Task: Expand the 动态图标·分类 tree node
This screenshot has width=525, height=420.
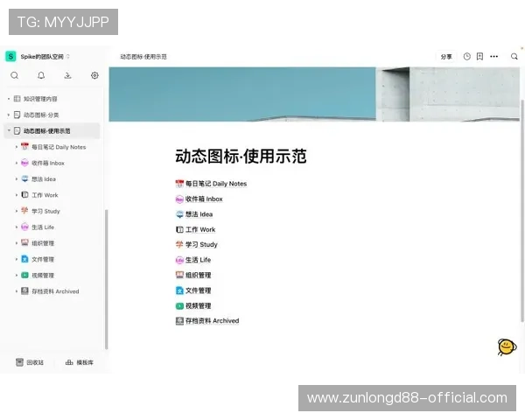Action: point(9,115)
